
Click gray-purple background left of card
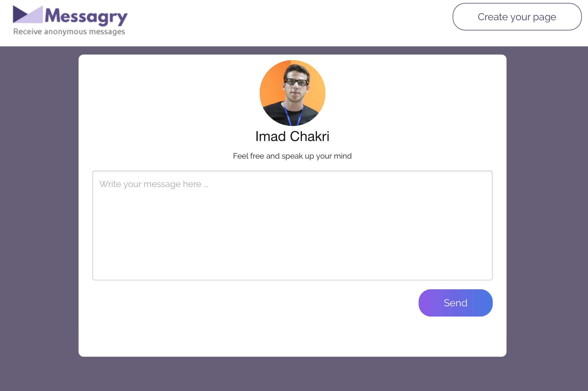pos(39,205)
